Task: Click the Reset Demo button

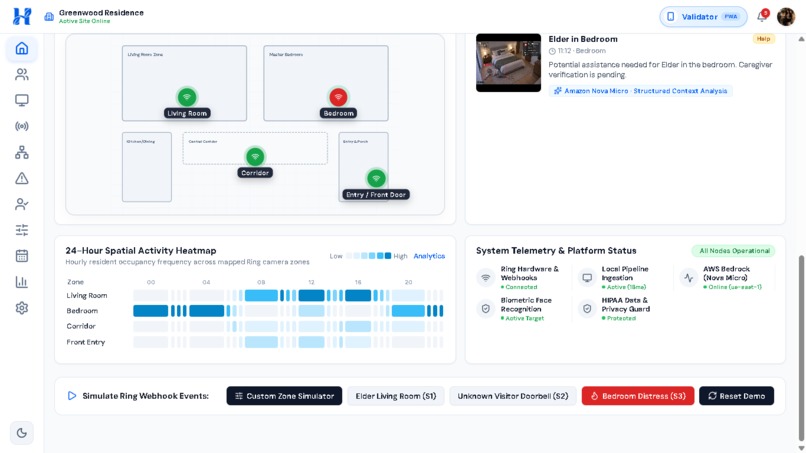Action: [736, 396]
